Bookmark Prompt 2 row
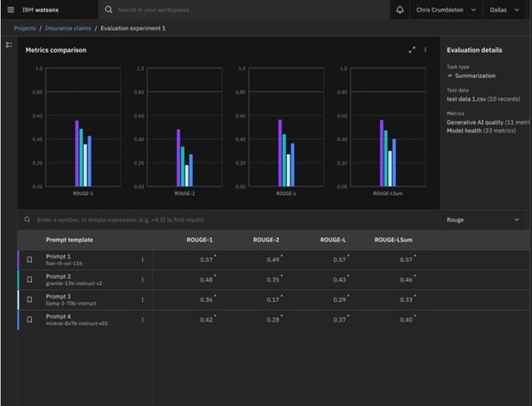The width and height of the screenshot is (532, 406). 29,280
